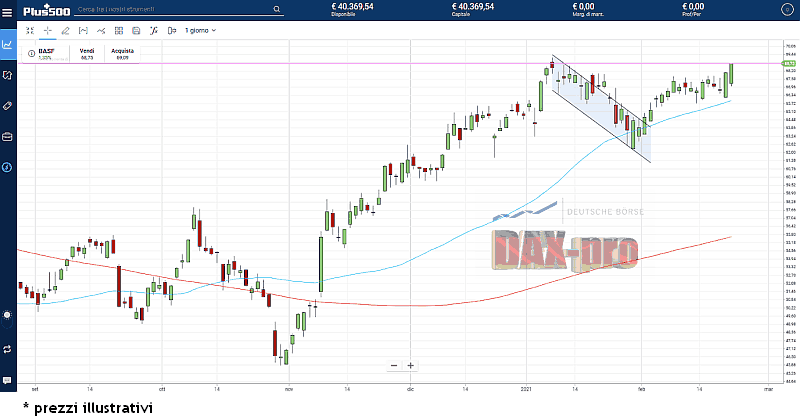Click the switch account mode arrows icon

7,349
